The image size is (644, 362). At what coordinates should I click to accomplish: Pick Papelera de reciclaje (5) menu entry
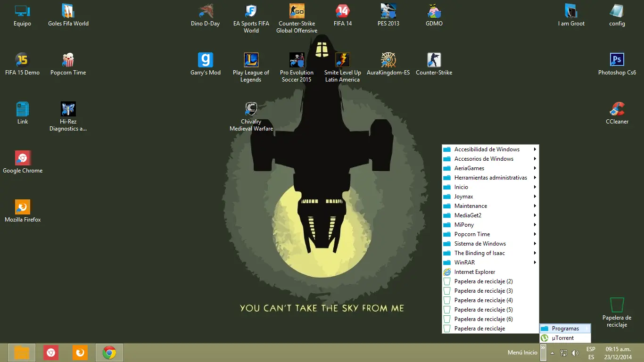[x=490, y=310]
